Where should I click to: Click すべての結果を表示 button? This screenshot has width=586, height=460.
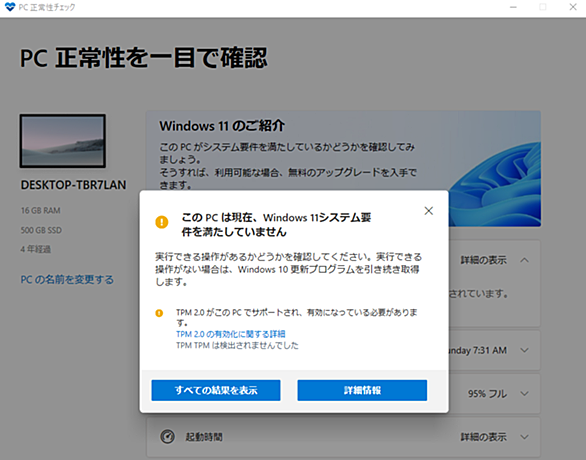(216, 390)
